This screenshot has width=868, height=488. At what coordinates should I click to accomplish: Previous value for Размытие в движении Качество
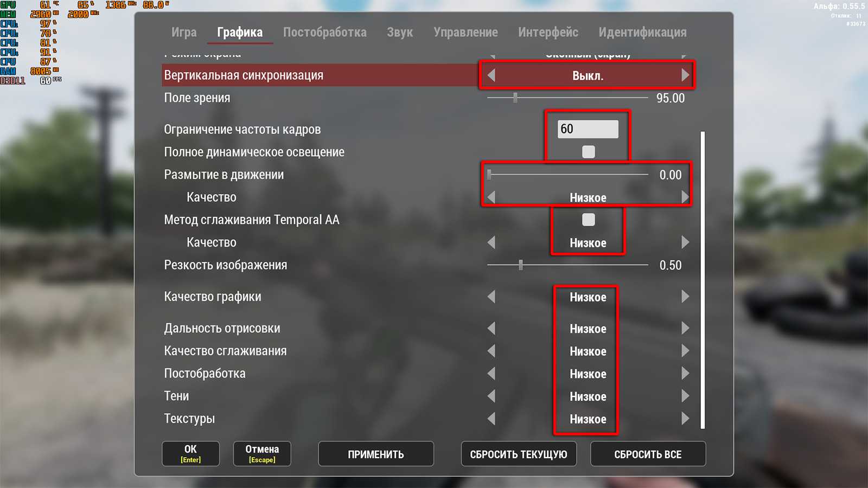(x=491, y=197)
